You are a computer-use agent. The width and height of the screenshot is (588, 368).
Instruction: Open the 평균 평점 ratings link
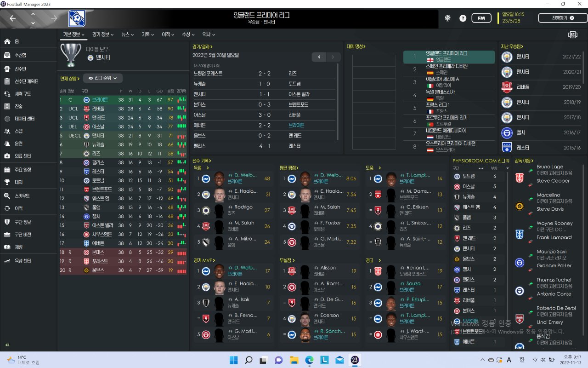[x=288, y=167]
